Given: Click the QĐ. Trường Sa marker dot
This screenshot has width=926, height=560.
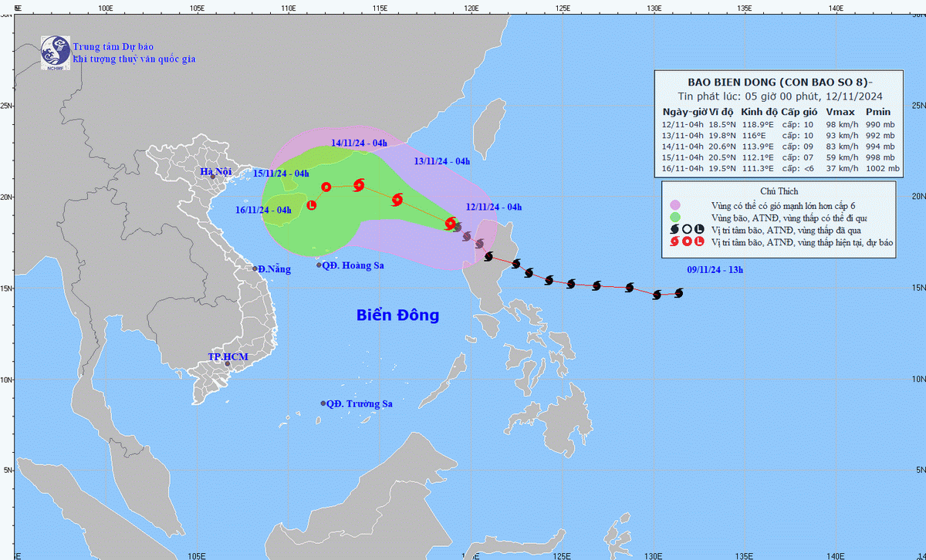Looking at the screenshot, I should pyautogui.click(x=323, y=403).
